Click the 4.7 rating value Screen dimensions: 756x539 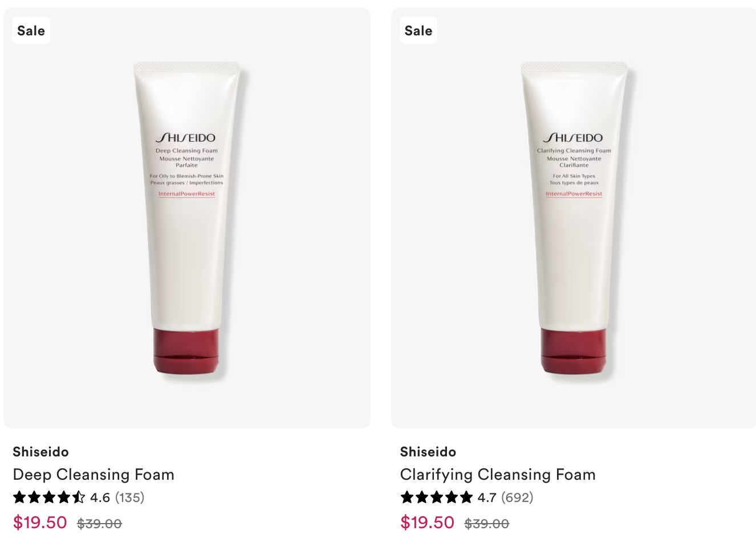[487, 497]
